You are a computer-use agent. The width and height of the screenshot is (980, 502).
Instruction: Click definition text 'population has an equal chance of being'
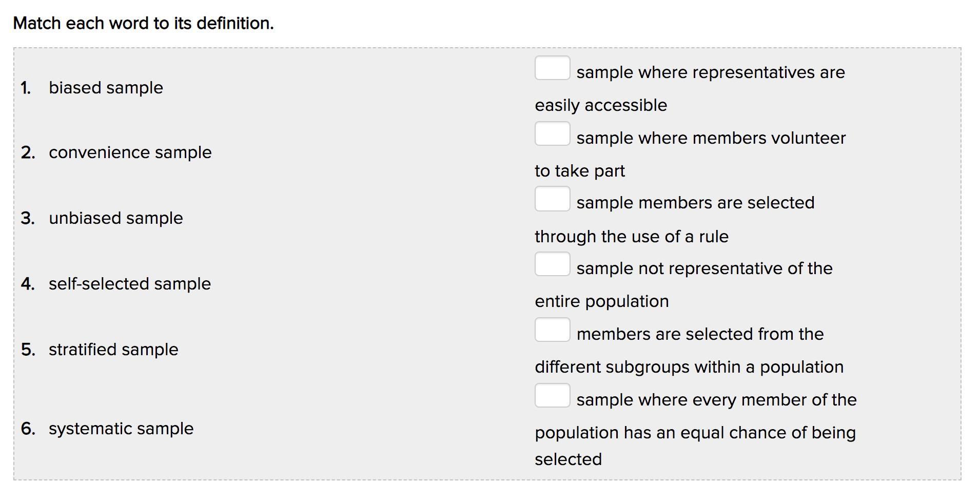(x=695, y=433)
